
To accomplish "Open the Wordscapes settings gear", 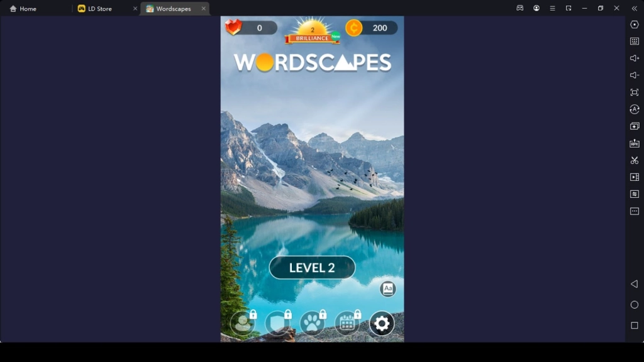I will 382,324.
